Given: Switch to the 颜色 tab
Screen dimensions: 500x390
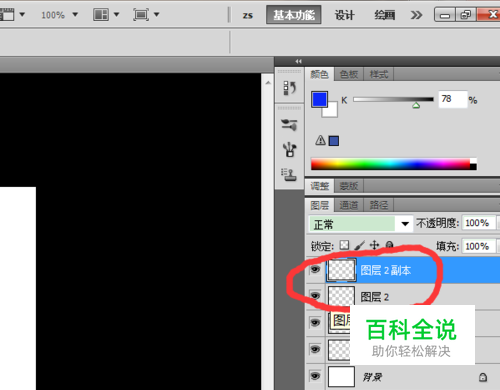Looking at the screenshot, I should pos(319,74).
